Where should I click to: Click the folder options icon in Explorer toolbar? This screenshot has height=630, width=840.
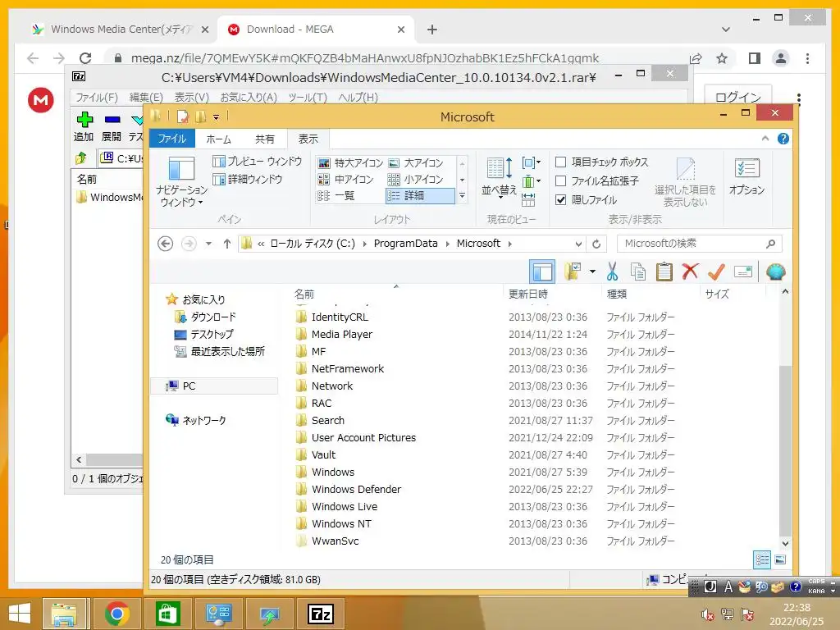pyautogui.click(x=573, y=272)
